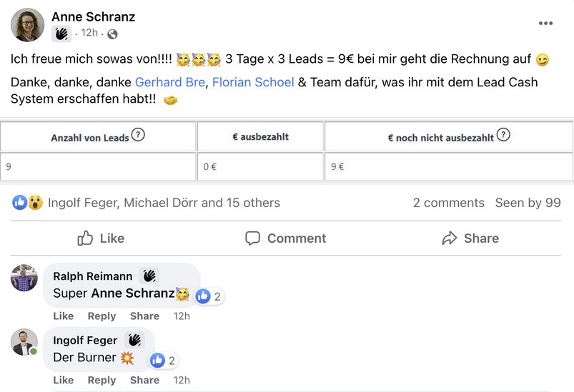View the like reactions on Ingolf Feger's comment
This screenshot has width=574, height=392.
(x=163, y=361)
